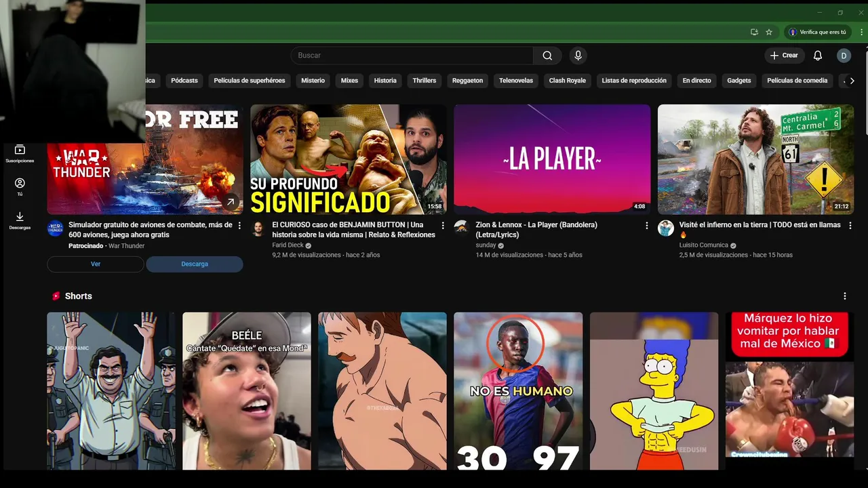Open options menu for Luisito Comunica video
868x488 pixels.
coord(850,225)
